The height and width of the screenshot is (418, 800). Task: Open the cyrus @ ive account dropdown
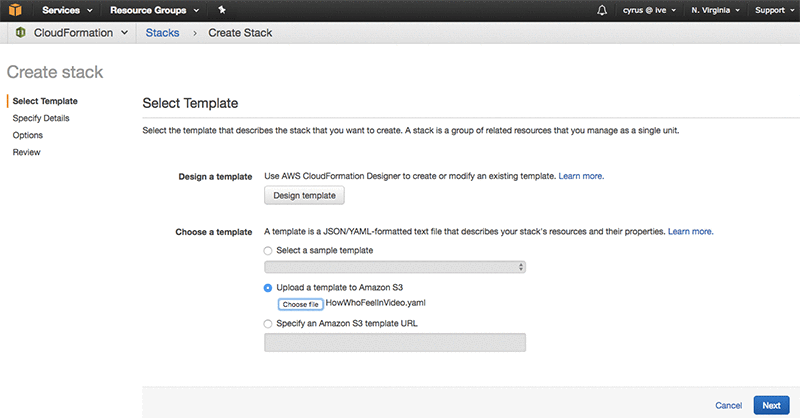pyautogui.click(x=649, y=10)
